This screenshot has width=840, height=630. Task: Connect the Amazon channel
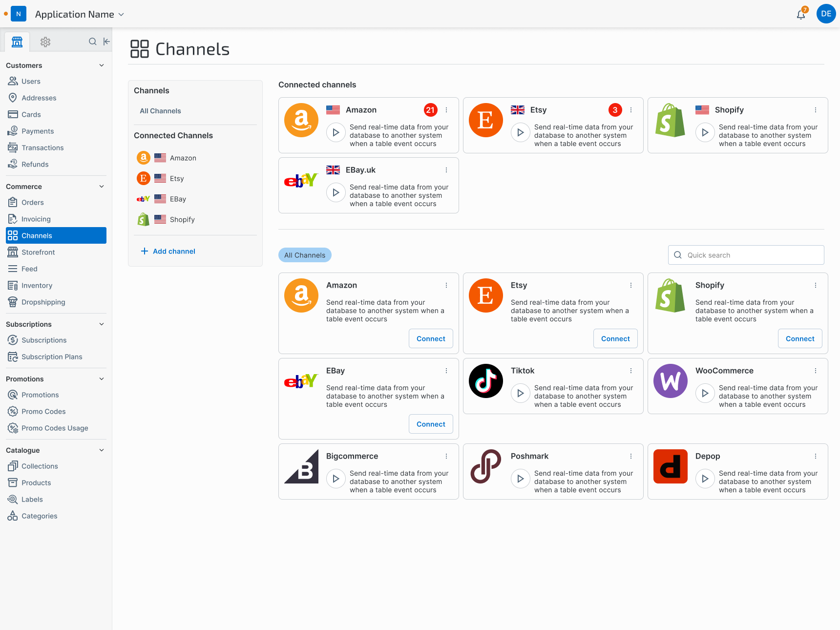[x=431, y=338]
